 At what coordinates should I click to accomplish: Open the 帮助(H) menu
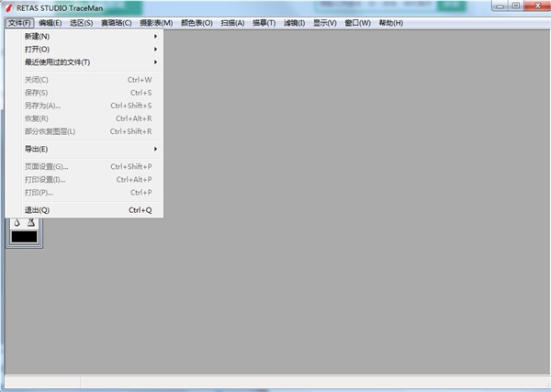[x=390, y=22]
